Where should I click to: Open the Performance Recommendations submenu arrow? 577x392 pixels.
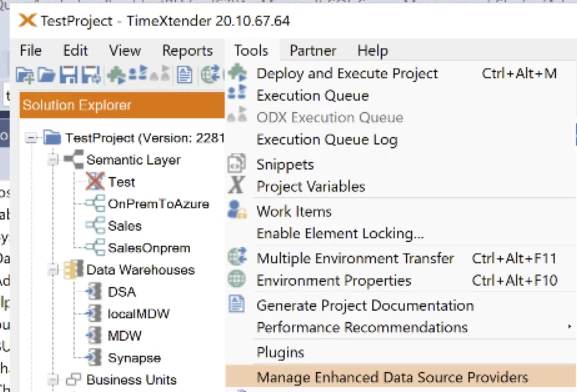coord(569,326)
